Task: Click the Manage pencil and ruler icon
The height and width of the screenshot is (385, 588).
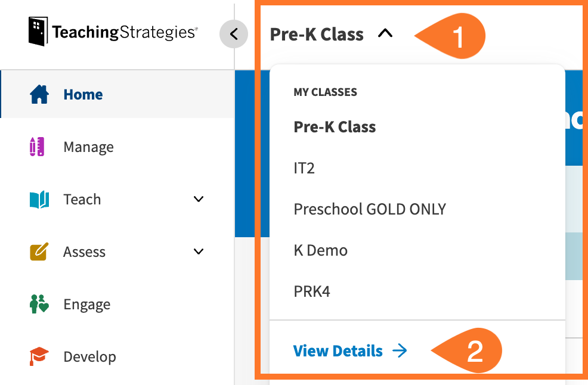Action: pos(37,147)
